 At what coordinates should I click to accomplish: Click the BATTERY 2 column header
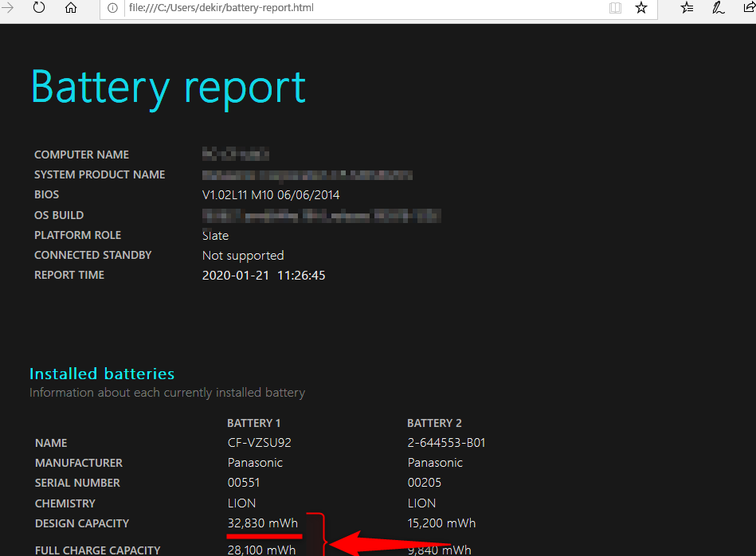(434, 423)
